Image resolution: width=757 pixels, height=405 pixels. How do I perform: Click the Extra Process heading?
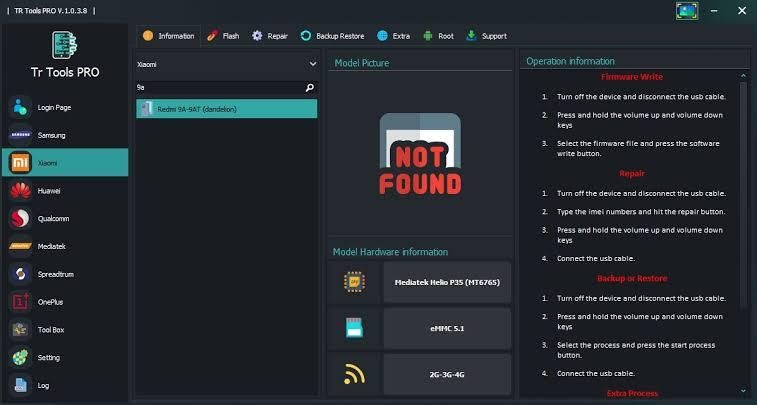point(632,393)
